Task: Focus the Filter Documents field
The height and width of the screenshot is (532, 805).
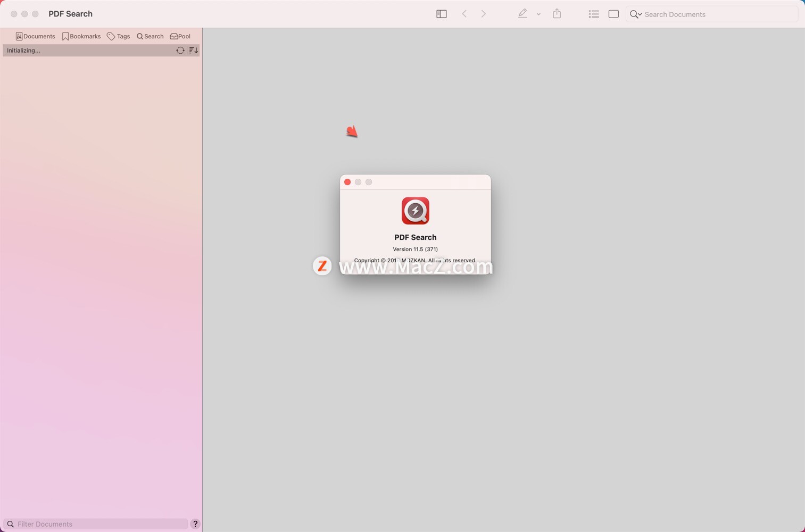Action: (x=96, y=524)
